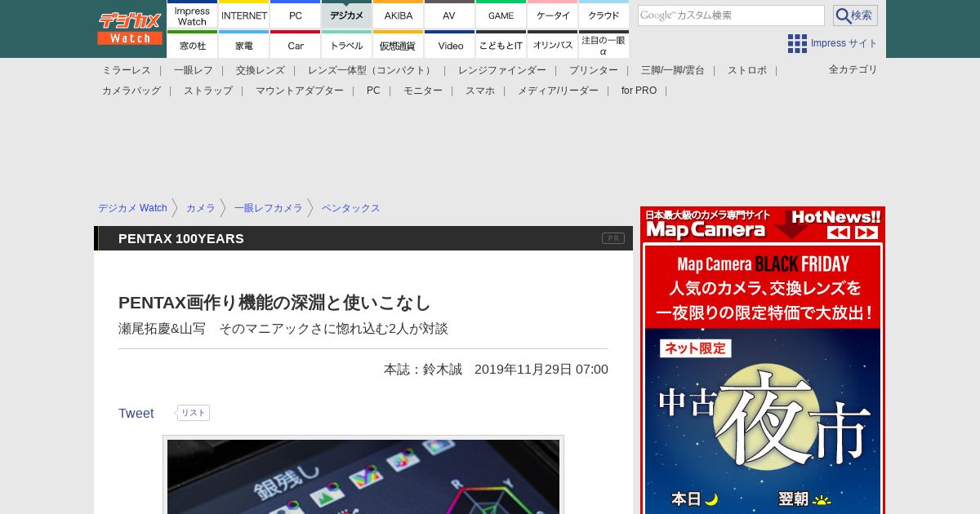Viewport: 980px width, 514px height.
Task: Click the Impress サイト link
Action: 844,43
